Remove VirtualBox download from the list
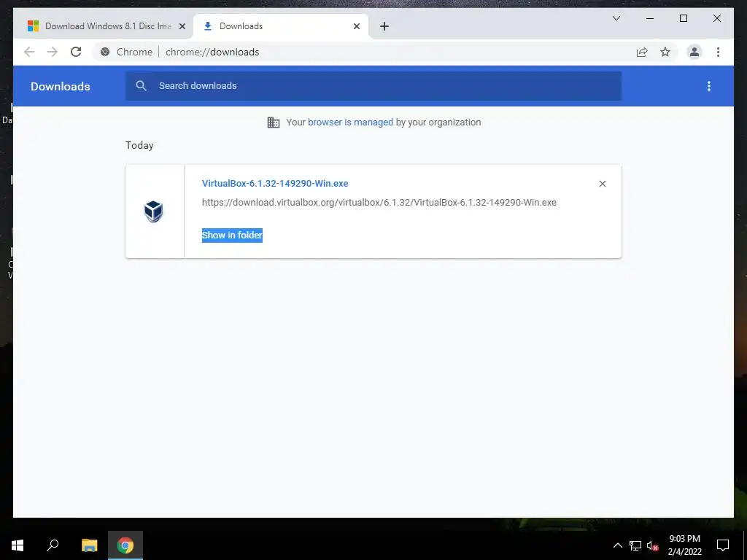This screenshot has height=560, width=747. pyautogui.click(x=602, y=184)
